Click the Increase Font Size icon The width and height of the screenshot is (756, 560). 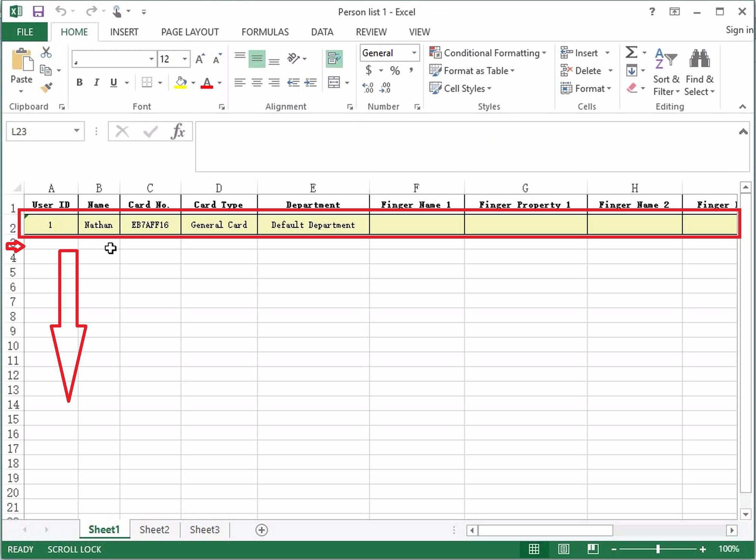coord(200,59)
